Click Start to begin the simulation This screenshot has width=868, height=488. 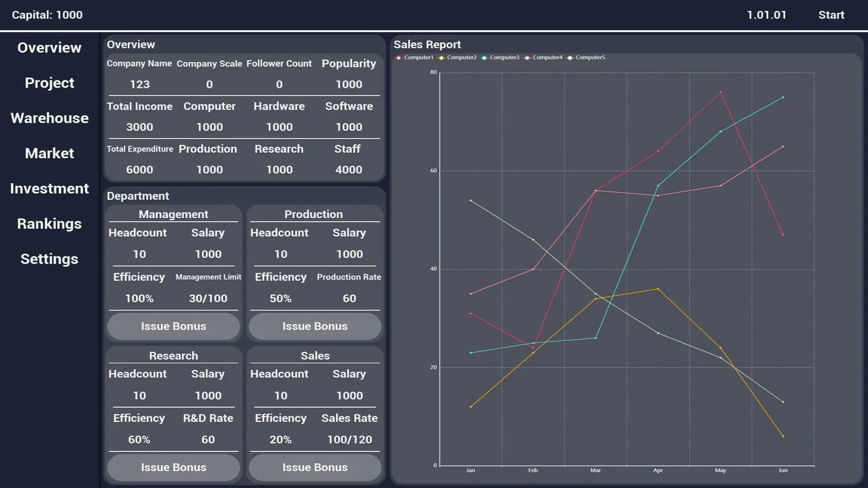coord(831,15)
